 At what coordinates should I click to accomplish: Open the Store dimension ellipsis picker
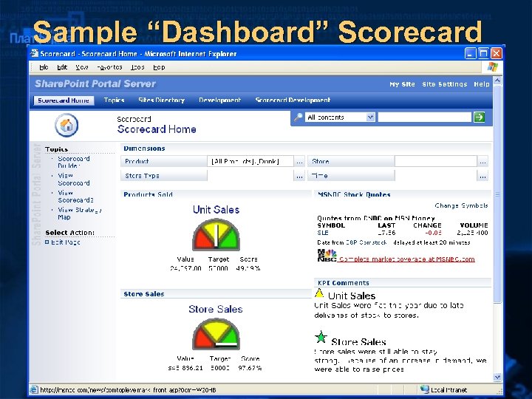(x=482, y=162)
